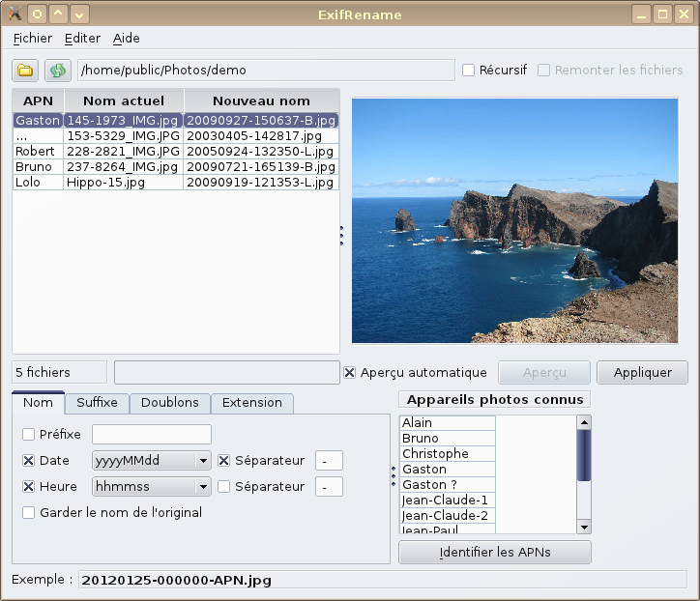
Task: Minimize the ExifRename window
Action: (642, 14)
